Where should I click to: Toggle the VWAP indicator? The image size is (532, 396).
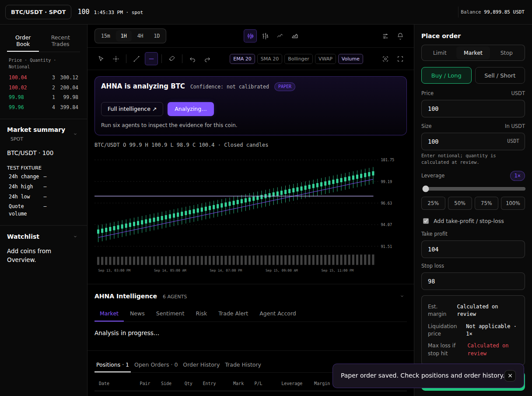pos(325,59)
